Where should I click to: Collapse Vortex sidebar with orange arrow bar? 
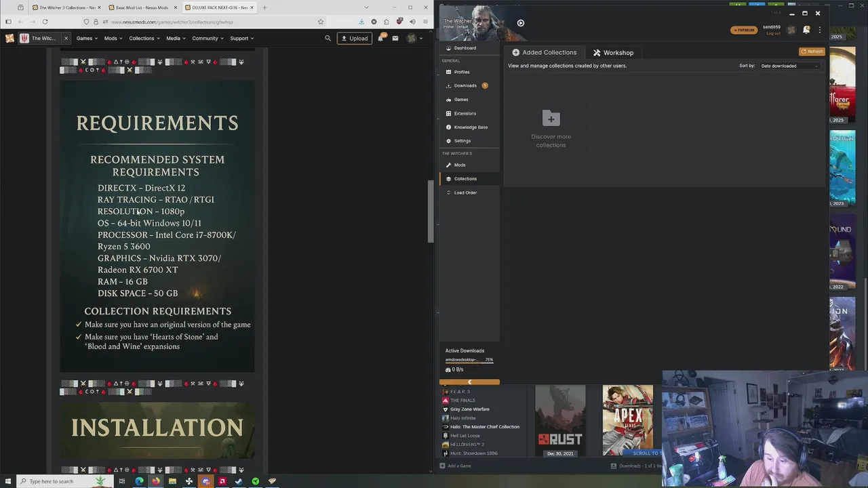click(x=469, y=382)
